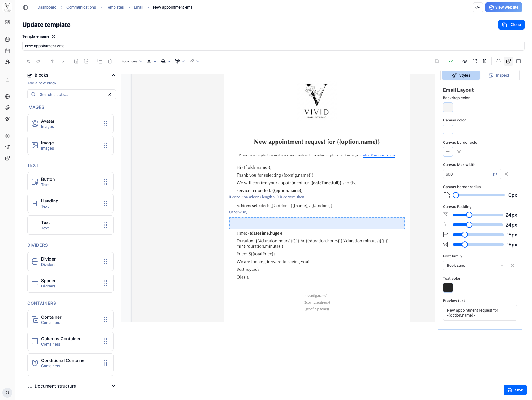
Task: Toggle light/dark mode near View website
Action: [x=478, y=7]
